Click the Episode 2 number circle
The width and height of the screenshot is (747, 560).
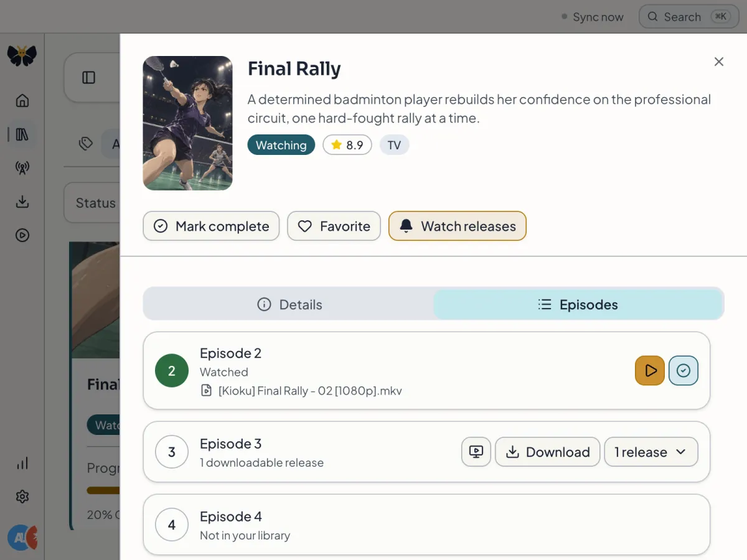click(172, 371)
